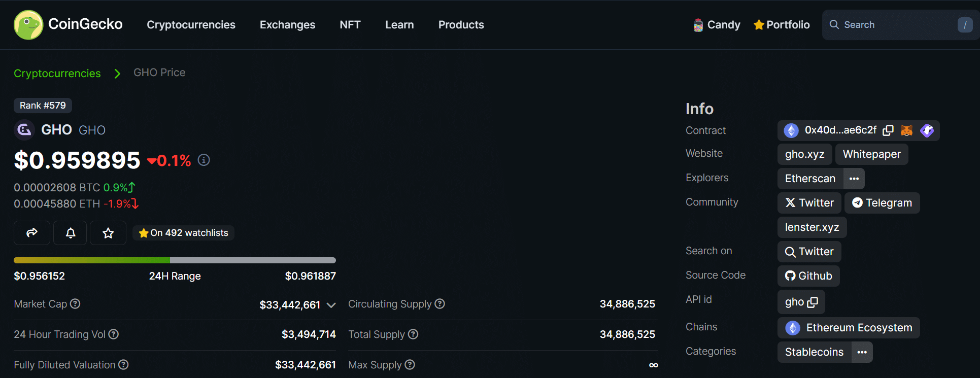Open the Market Cap help tooltip icon
Viewport: 980px width, 378px height.
[75, 304]
